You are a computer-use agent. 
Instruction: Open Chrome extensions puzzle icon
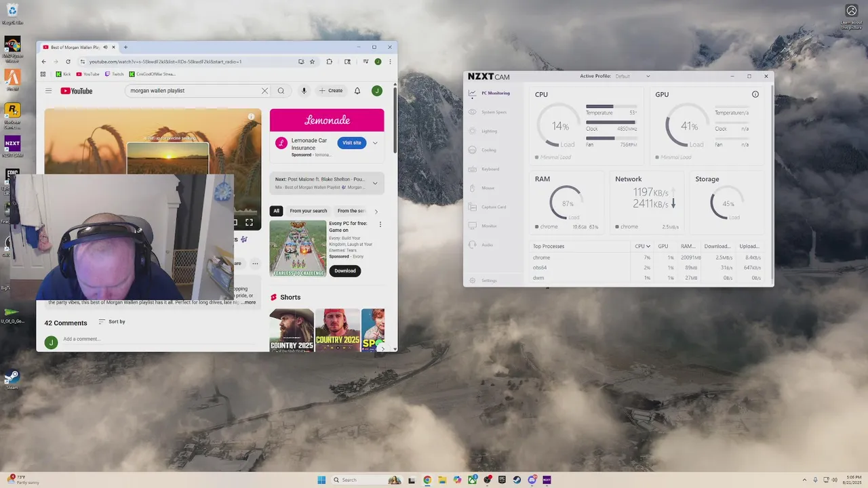pos(330,62)
